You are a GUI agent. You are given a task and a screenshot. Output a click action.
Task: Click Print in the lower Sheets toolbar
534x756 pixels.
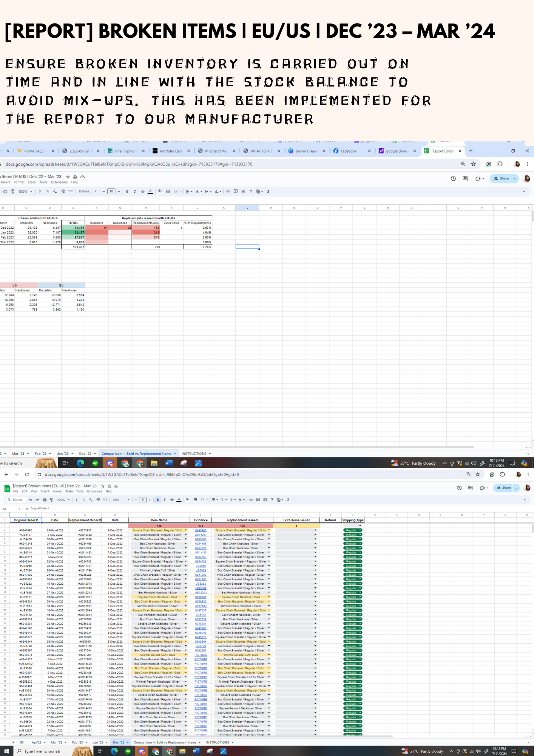(45, 500)
